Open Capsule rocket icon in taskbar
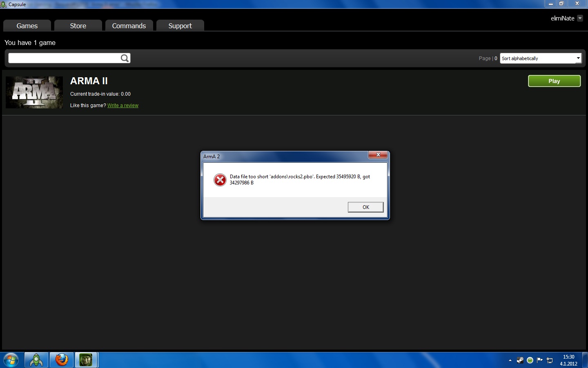The width and height of the screenshot is (588, 368). 36,360
